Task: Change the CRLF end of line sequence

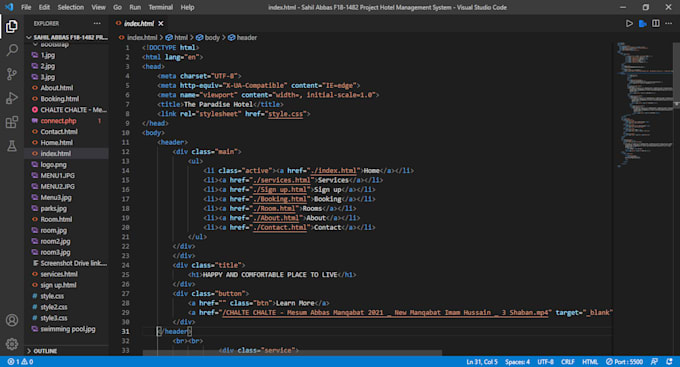Action: (568, 361)
